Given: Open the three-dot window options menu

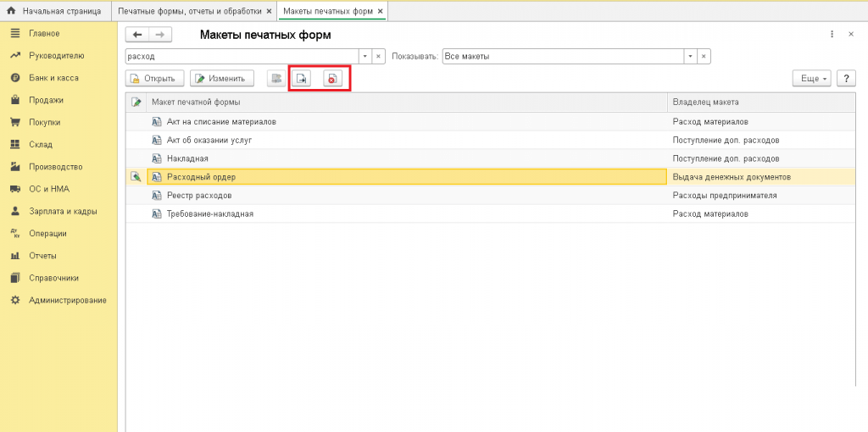Looking at the screenshot, I should tap(832, 35).
